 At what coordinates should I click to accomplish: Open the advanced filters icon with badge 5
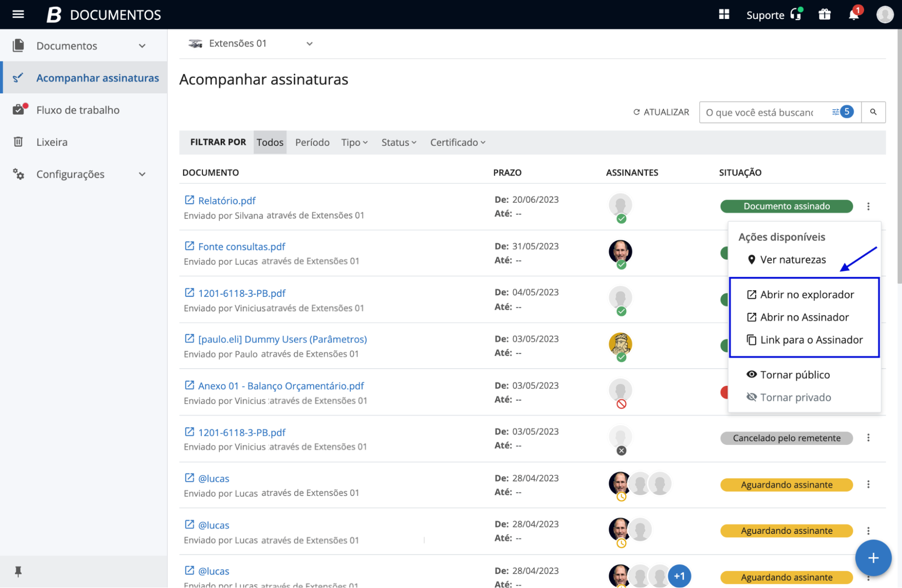point(842,112)
